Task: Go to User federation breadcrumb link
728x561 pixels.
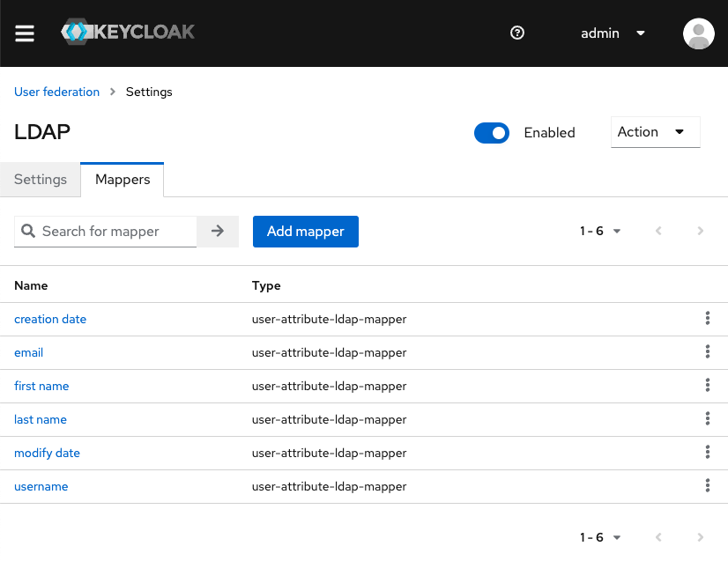Action: [x=56, y=92]
